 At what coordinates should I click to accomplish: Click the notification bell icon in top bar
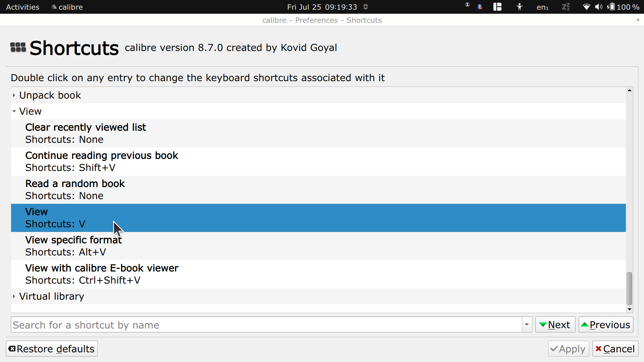tap(366, 7)
